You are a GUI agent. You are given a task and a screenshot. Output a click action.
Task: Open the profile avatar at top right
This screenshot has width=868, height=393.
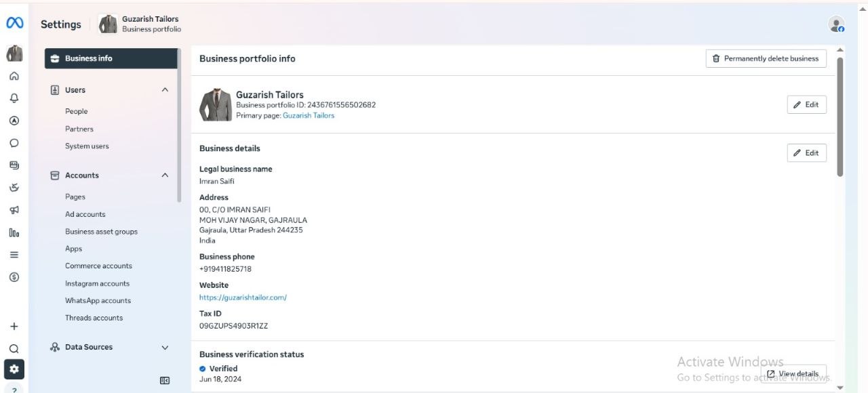(836, 24)
